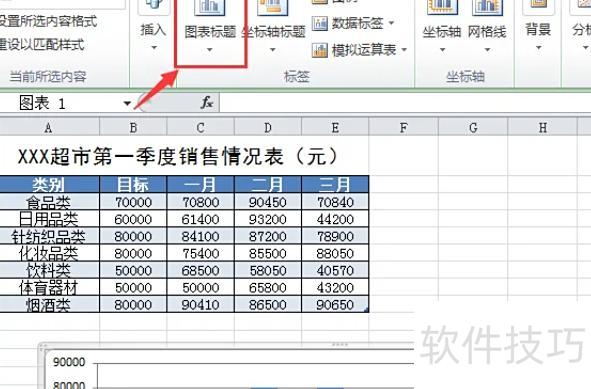Expand the 插入 dropdown arrow

click(154, 48)
